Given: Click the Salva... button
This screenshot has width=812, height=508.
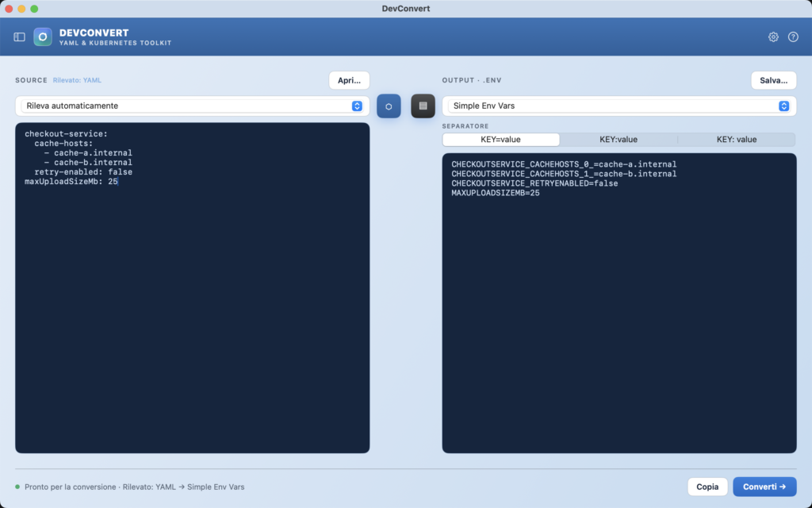Looking at the screenshot, I should (773, 80).
